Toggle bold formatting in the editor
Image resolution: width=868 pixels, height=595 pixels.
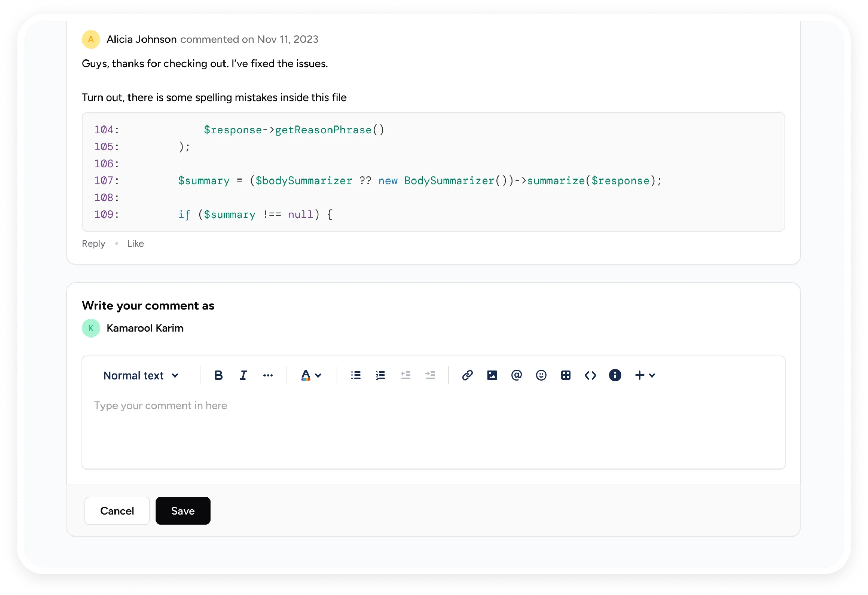[x=218, y=375]
